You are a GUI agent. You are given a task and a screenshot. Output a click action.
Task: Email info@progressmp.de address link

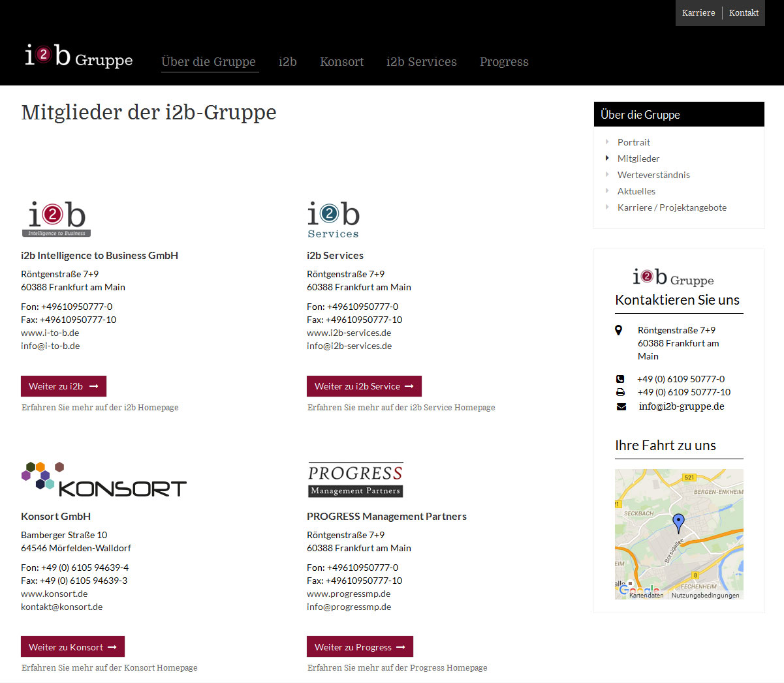(x=349, y=607)
